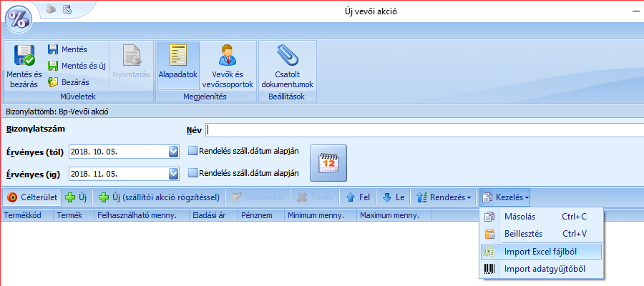Open the Rendezés dropdown
644x286 pixels.
click(444, 197)
